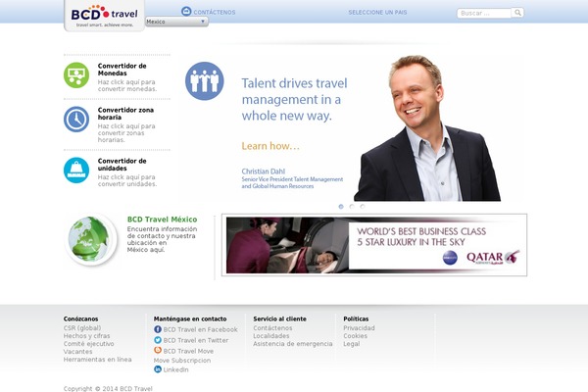Image resolution: width=588 pixels, height=392 pixels.
Task: Open BCD Travel en Facebook link
Action: pos(200,329)
